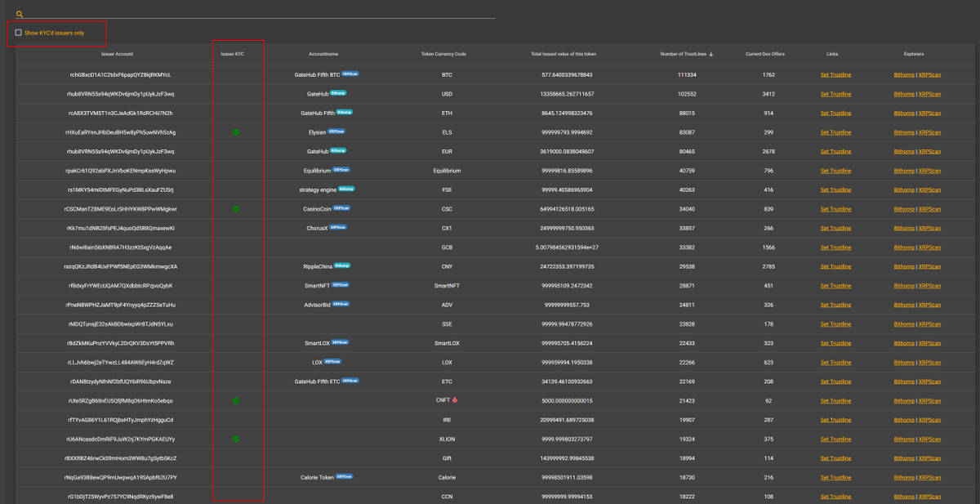
Task: Open the Bithomp explorer link for BTC
Action: (904, 74)
